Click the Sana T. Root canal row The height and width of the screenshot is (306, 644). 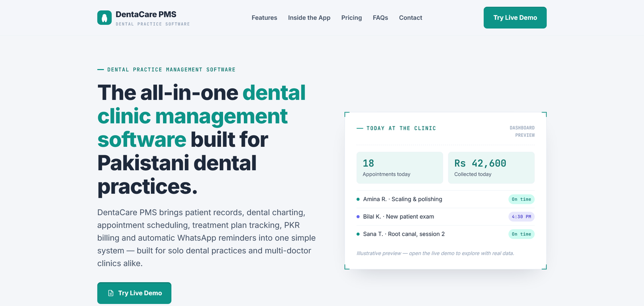[446, 234]
